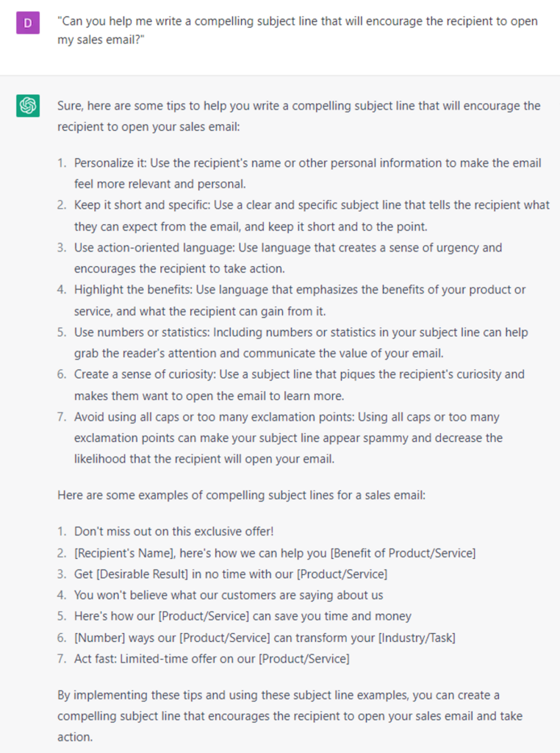Select the "You won't believe what our customers" example
560x753 pixels.
point(229,595)
